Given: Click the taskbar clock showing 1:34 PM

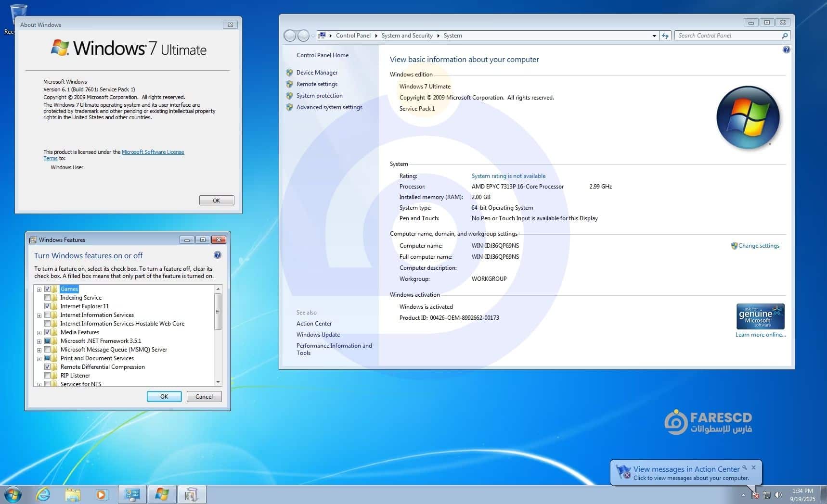Looking at the screenshot, I should pos(802,495).
